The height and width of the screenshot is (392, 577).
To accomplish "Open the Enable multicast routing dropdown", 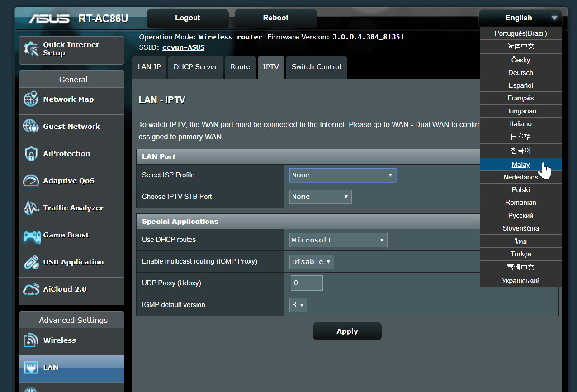I will coord(312,262).
